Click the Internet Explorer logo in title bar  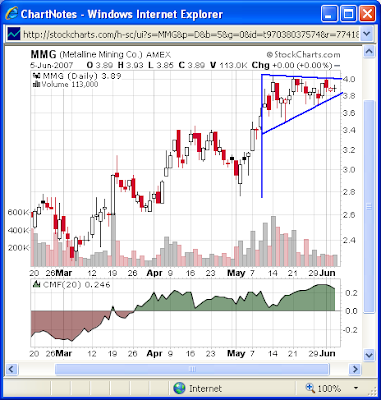pos(12,13)
